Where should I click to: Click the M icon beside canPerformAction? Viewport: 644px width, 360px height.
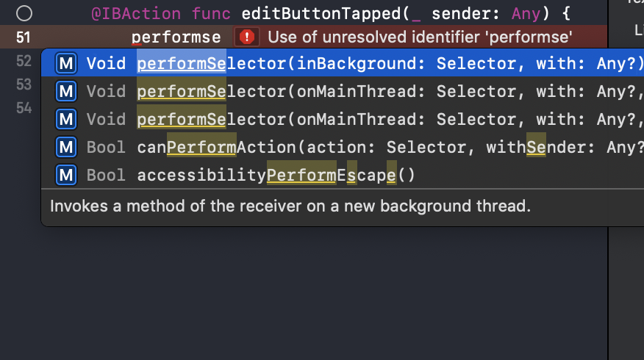pyautogui.click(x=65, y=148)
